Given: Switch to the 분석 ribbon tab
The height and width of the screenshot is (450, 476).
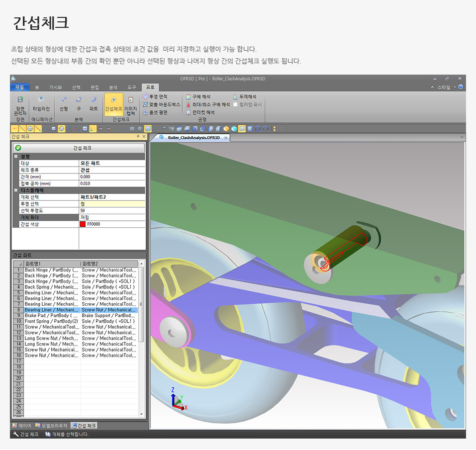Looking at the screenshot, I should coord(113,87).
